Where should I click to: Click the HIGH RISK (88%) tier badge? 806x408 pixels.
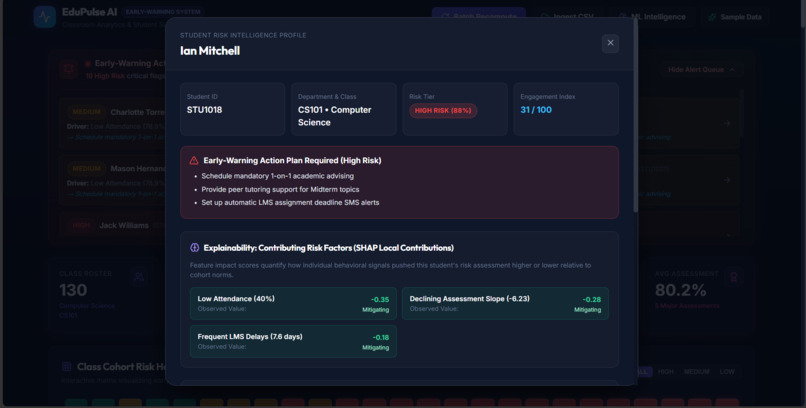tap(443, 110)
